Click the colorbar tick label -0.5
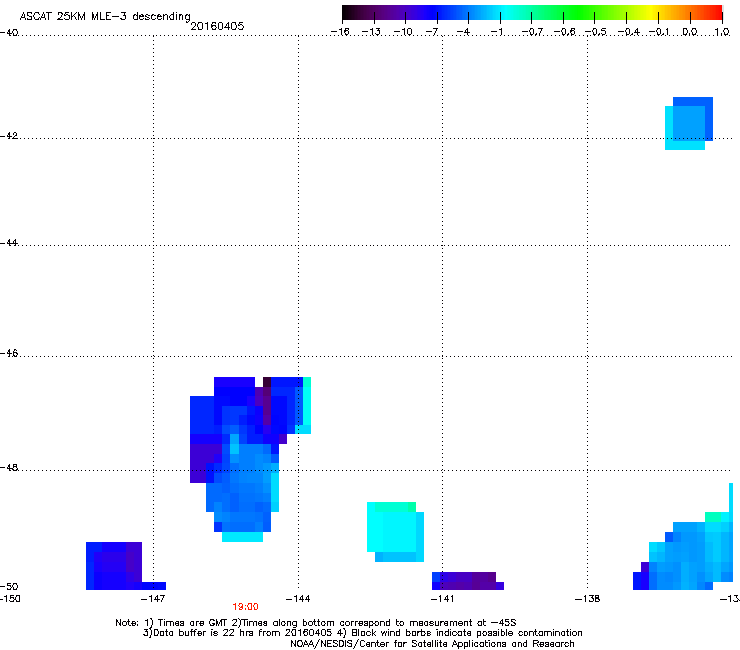Image resolution: width=740 pixels, height=650 pixels. click(x=596, y=32)
